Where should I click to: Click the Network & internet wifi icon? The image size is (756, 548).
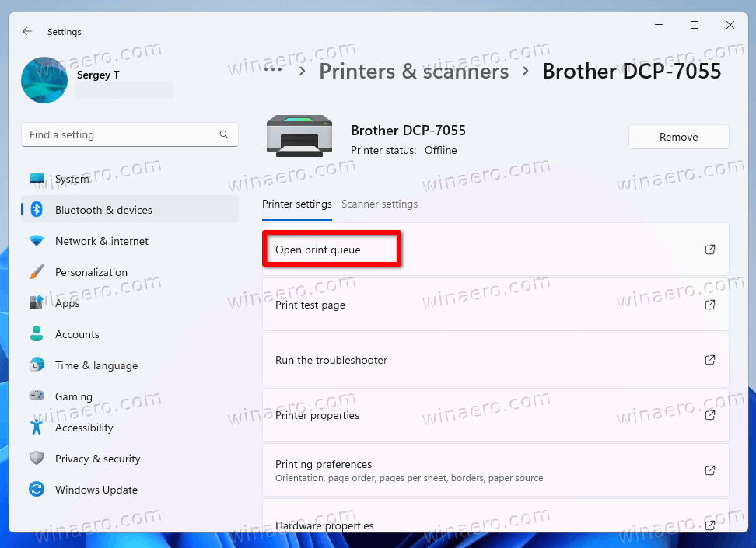(x=37, y=240)
